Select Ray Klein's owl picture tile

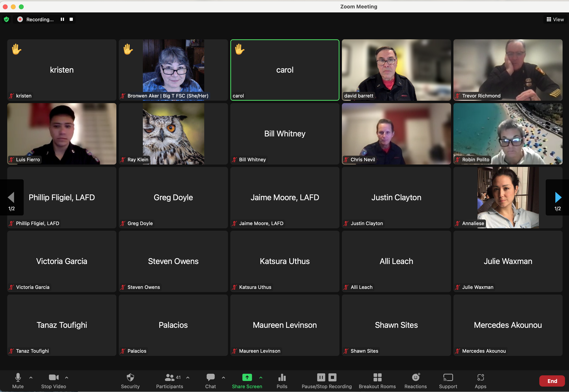pyautogui.click(x=173, y=134)
